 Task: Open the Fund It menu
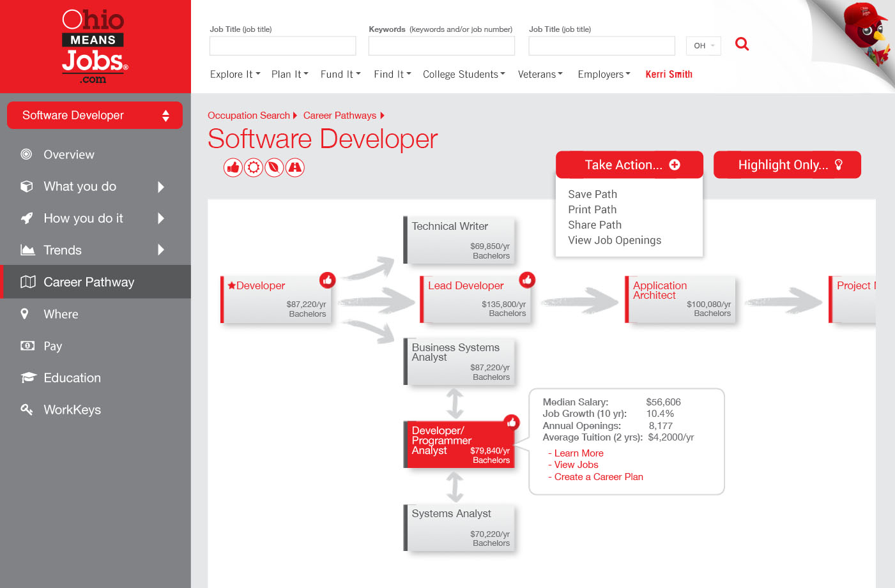pyautogui.click(x=340, y=74)
